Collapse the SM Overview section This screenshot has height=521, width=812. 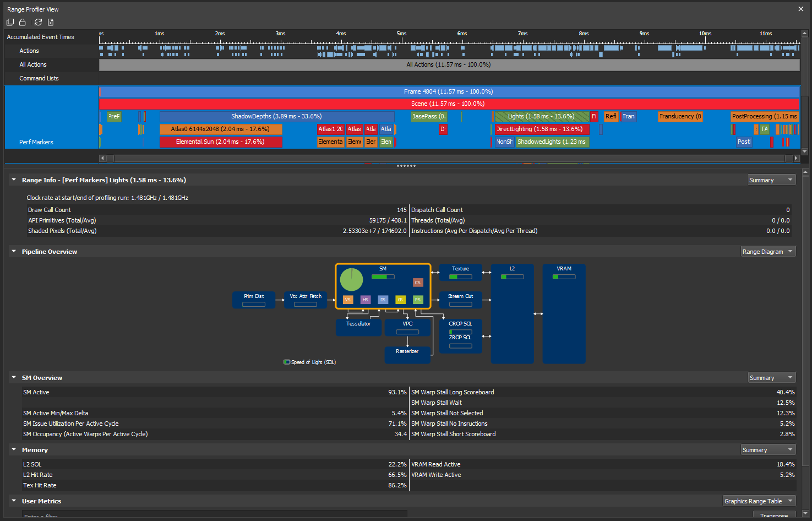[x=14, y=377]
